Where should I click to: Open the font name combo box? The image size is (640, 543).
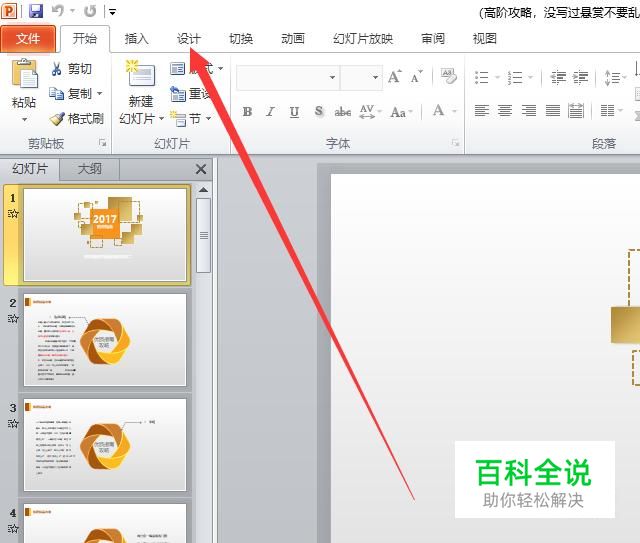pyautogui.click(x=288, y=77)
